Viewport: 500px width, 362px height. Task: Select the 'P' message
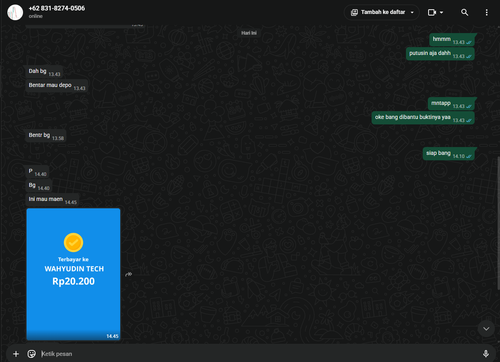point(37,172)
